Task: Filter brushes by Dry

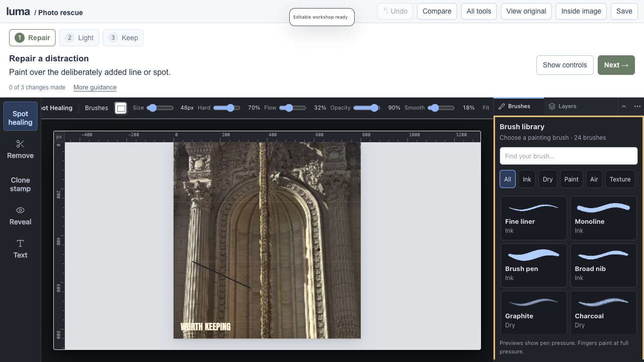Action: coord(547,179)
